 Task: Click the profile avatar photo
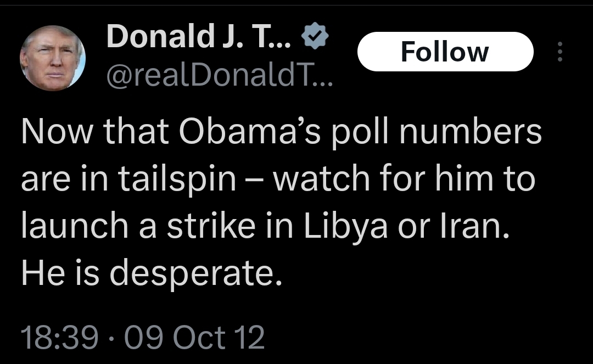tap(53, 58)
